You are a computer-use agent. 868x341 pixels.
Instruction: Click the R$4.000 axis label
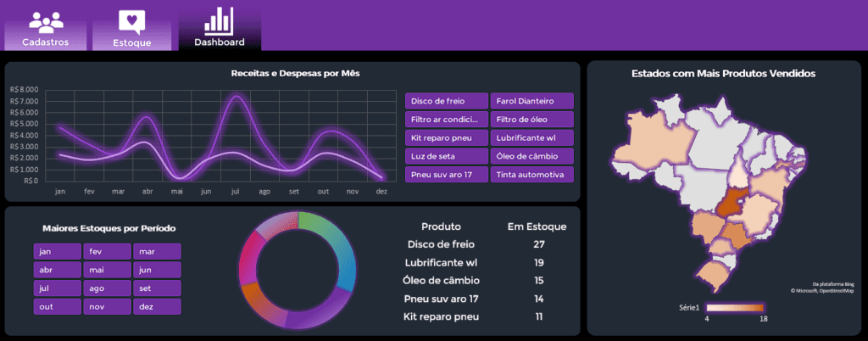(25, 135)
